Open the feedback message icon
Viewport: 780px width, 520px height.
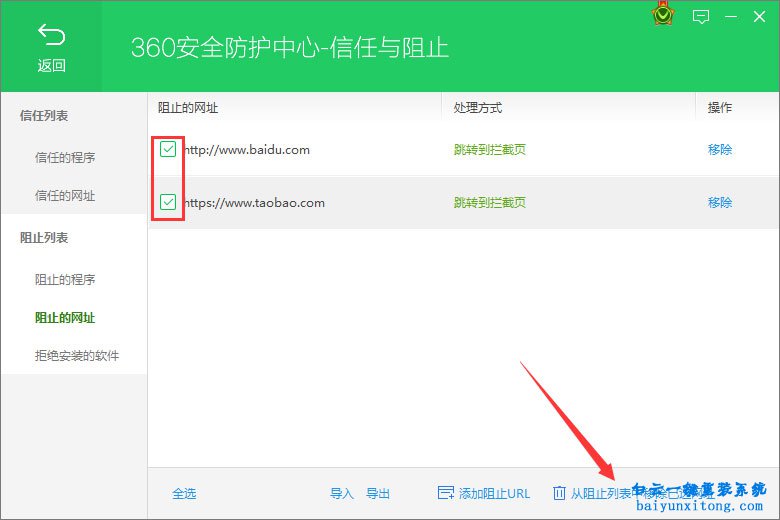point(701,16)
